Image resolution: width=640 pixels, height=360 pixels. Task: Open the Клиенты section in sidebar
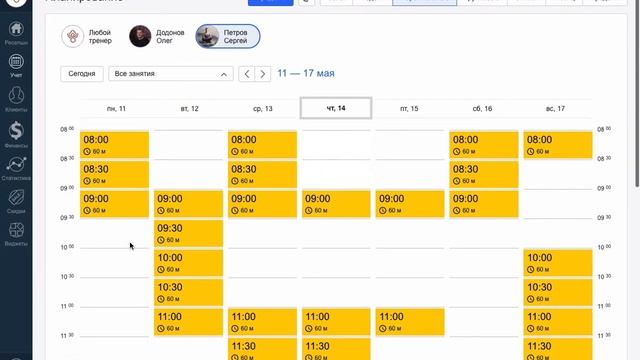[x=16, y=100]
